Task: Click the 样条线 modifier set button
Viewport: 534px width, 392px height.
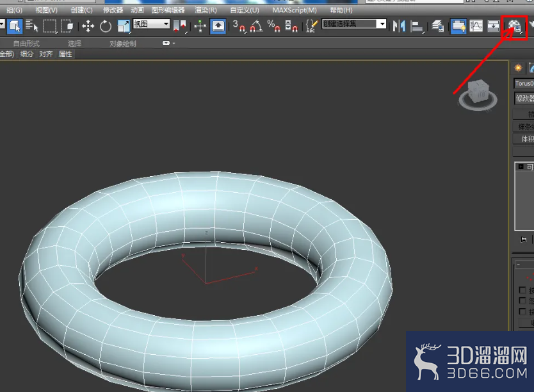Action: (x=524, y=127)
